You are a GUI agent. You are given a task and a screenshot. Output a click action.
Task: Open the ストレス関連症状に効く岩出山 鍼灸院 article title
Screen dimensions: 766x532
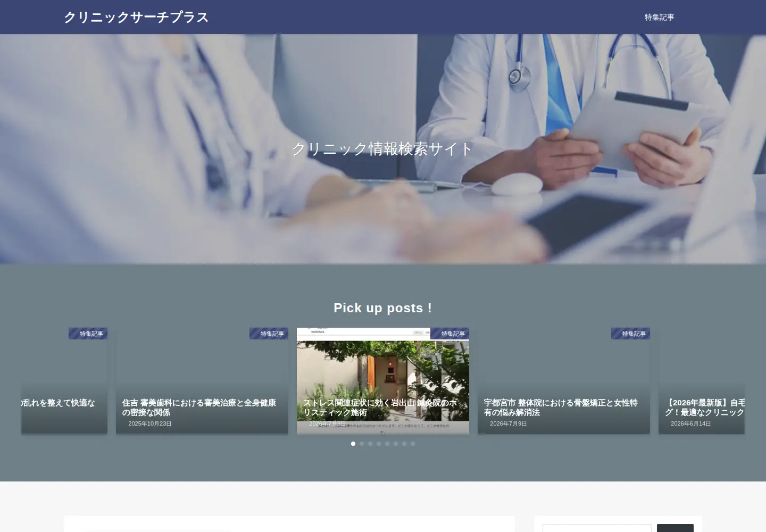click(380, 408)
